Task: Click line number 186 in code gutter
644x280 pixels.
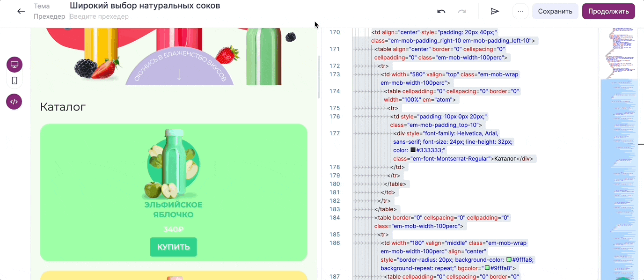Action: (335, 243)
